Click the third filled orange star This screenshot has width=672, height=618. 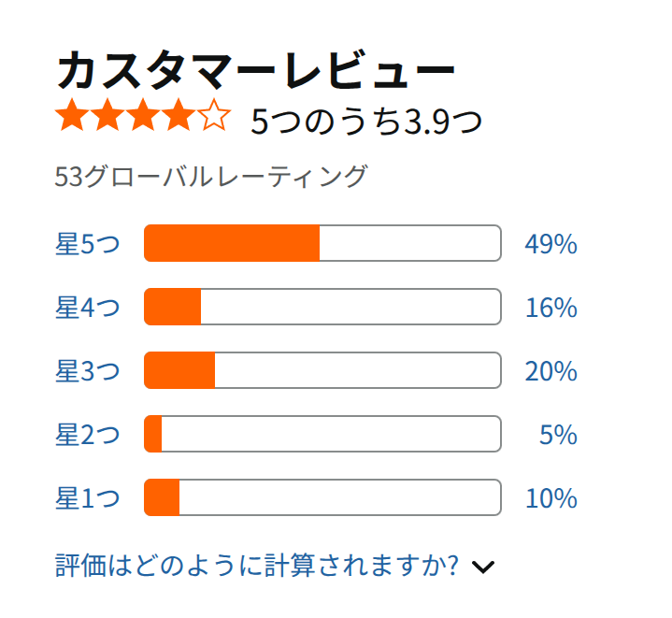143,114
